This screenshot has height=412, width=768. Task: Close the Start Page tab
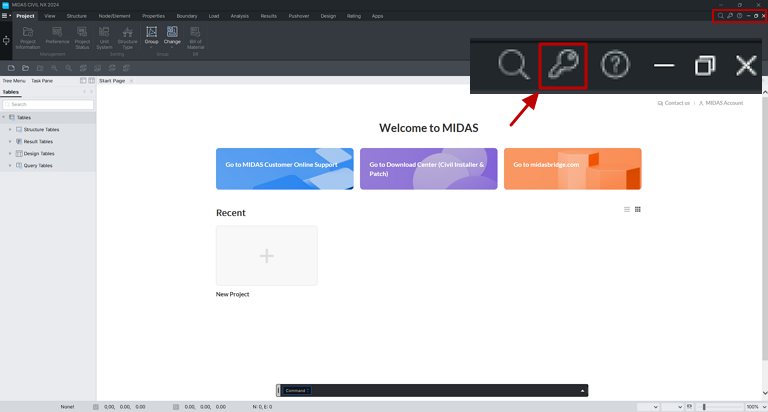[x=131, y=81]
